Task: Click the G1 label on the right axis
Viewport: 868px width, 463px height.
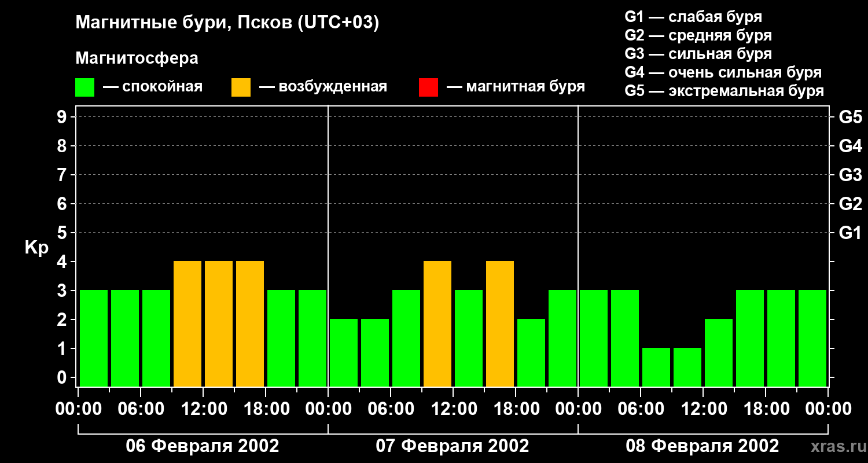Action: coord(850,233)
